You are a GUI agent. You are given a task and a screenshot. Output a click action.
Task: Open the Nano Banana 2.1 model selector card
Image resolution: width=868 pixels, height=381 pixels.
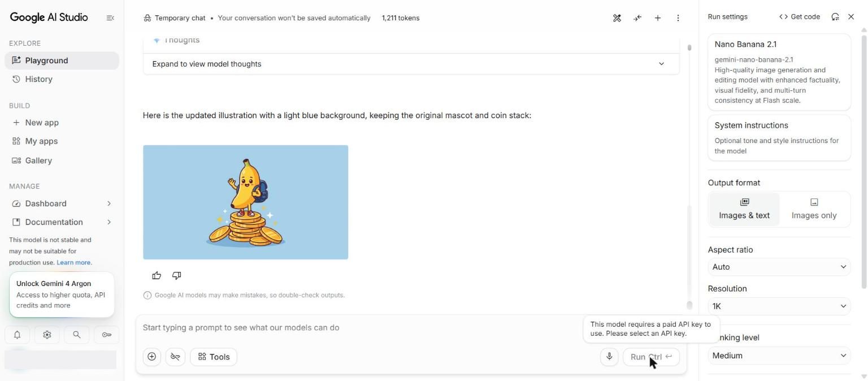coord(779,72)
